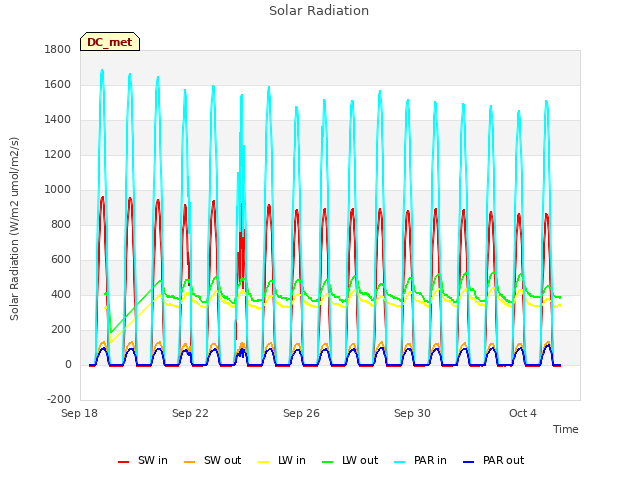This screenshot has height=480, width=640.
Task: Toggle LW in series in legend
Action: pos(282,460)
